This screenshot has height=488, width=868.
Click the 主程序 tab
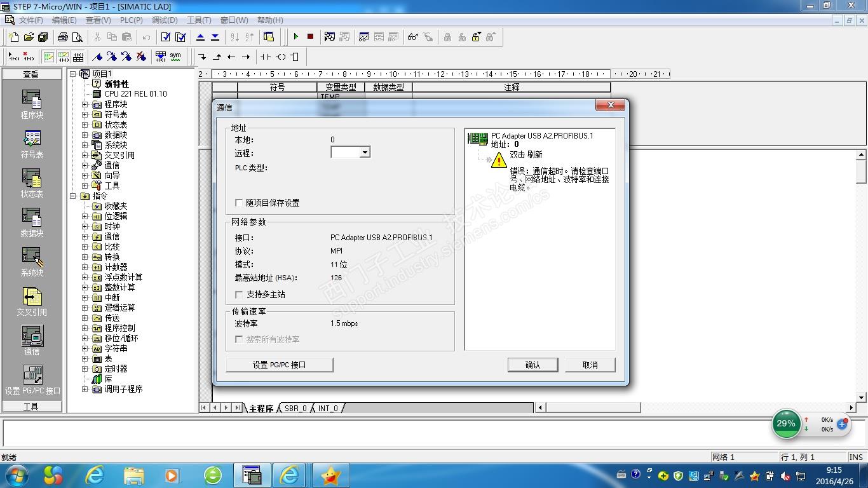pyautogui.click(x=261, y=408)
